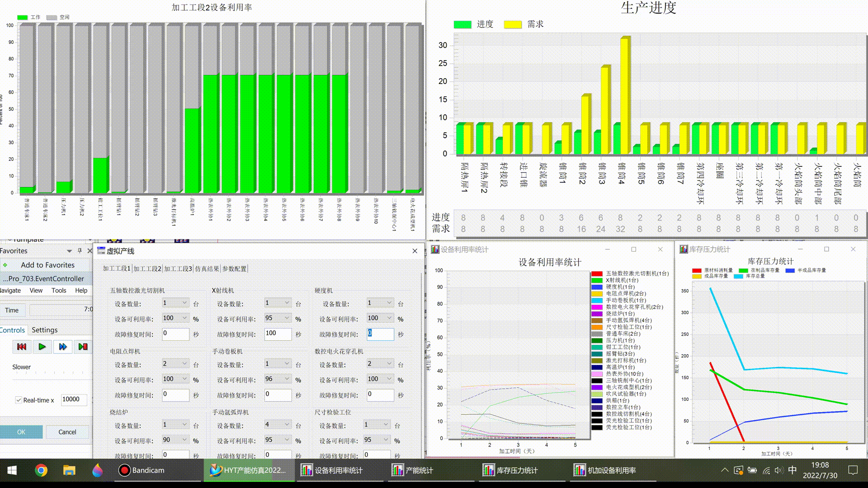Open the flame-shaped app in the taskbar
Screen dimensions: 868x488
click(x=97, y=470)
